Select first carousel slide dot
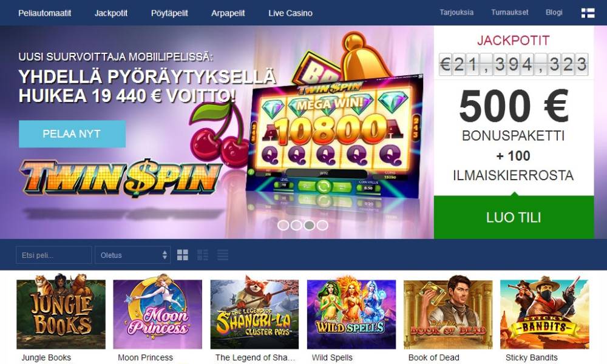The image size is (607, 364). tap(283, 225)
